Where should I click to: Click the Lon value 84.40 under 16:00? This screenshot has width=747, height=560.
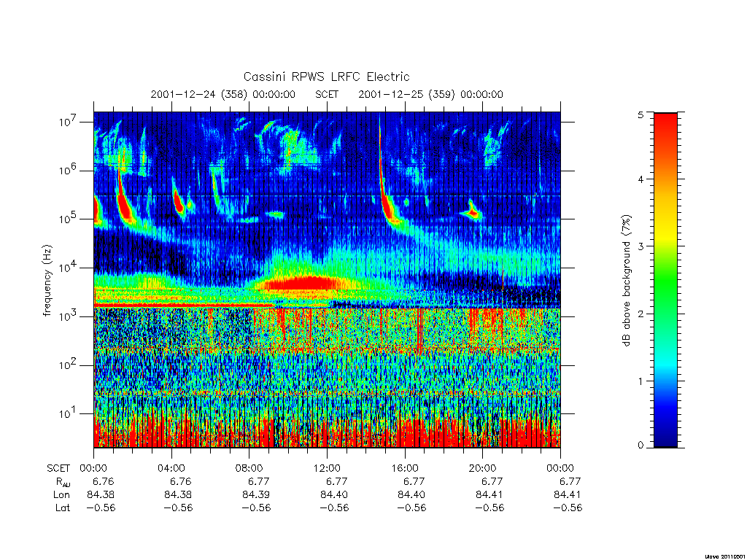[411, 495]
